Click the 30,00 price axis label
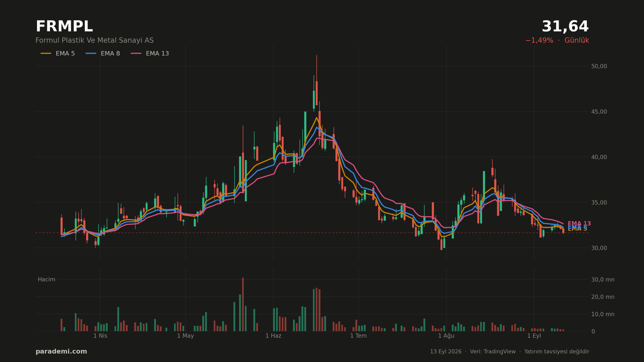Screen dimensions: 644x362 (x=599, y=248)
